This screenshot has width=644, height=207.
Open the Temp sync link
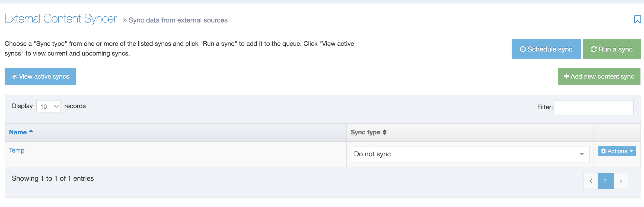[17, 150]
